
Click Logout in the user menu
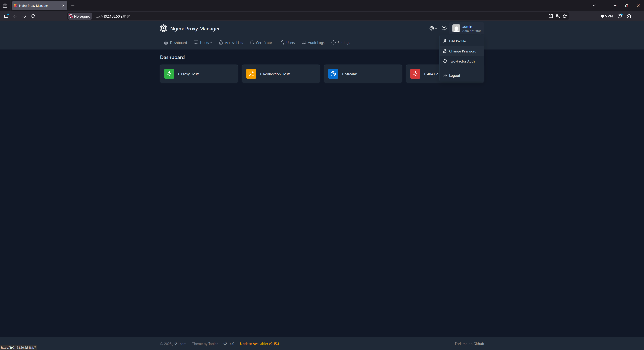point(462,75)
